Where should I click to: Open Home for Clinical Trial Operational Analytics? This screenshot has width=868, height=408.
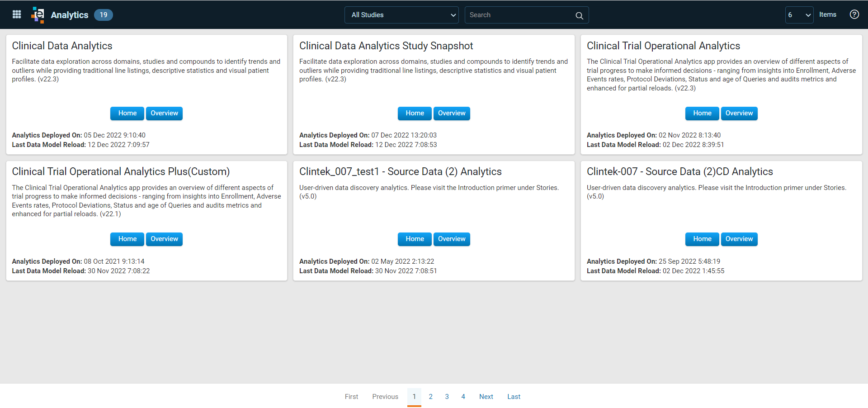(702, 113)
